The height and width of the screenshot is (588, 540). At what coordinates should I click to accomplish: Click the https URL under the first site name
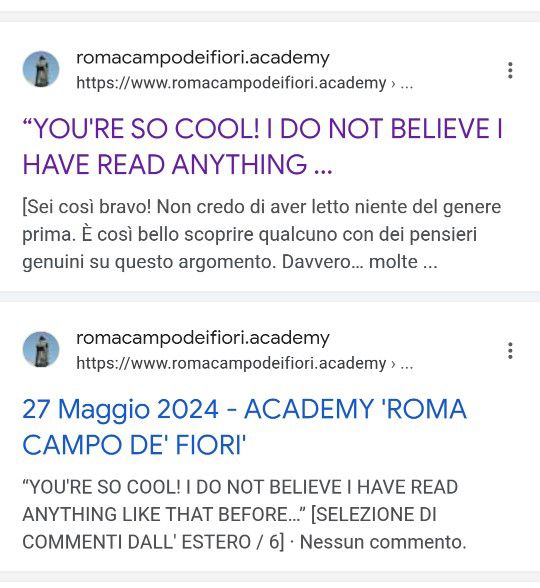231,83
